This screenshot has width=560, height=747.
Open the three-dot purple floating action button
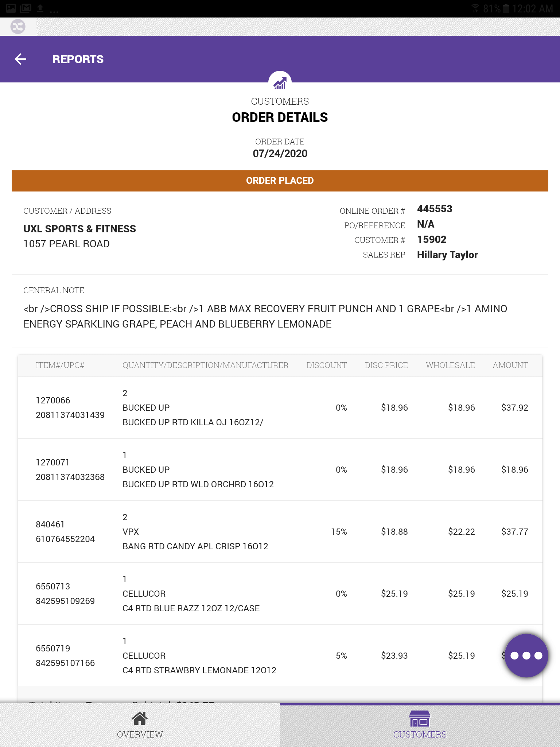pyautogui.click(x=525, y=655)
